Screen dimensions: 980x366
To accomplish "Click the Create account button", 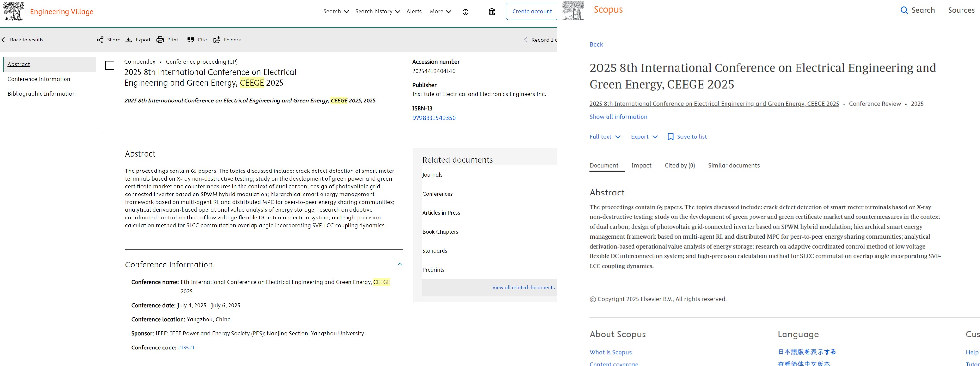I will pos(531,11).
